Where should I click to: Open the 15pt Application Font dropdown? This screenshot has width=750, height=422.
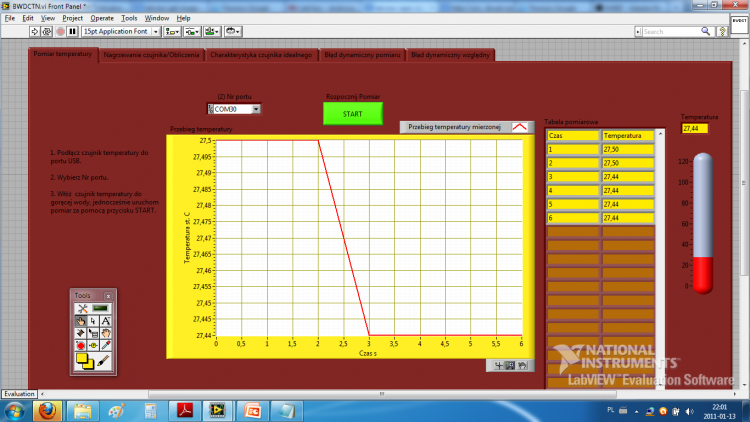point(121,32)
